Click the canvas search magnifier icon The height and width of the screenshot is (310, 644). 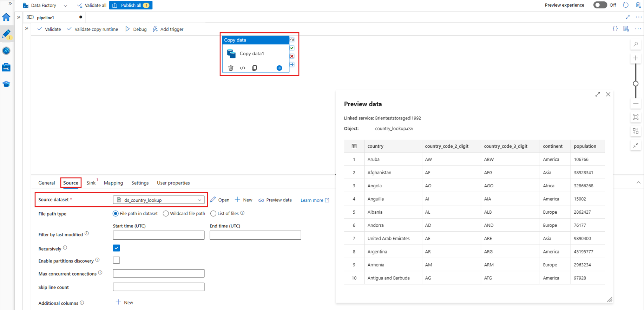pyautogui.click(x=636, y=44)
